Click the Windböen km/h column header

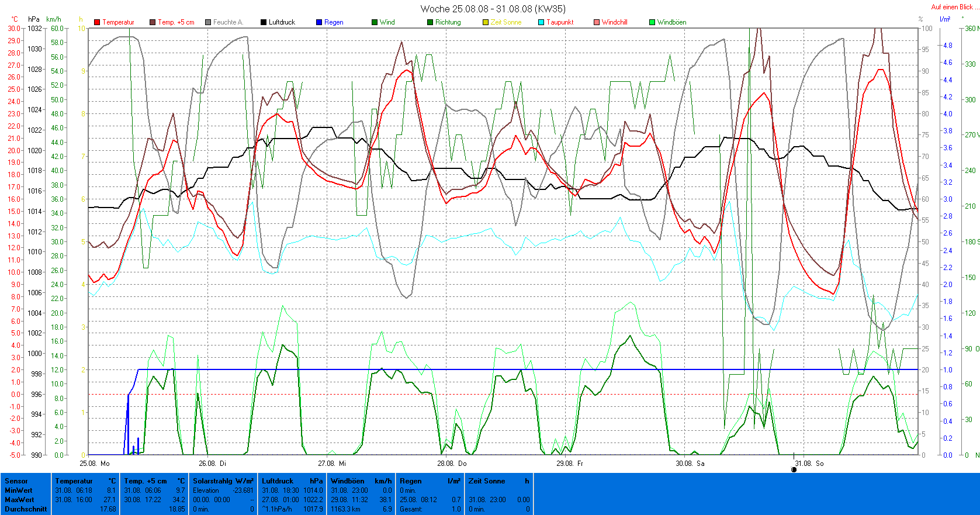pyautogui.click(x=361, y=481)
